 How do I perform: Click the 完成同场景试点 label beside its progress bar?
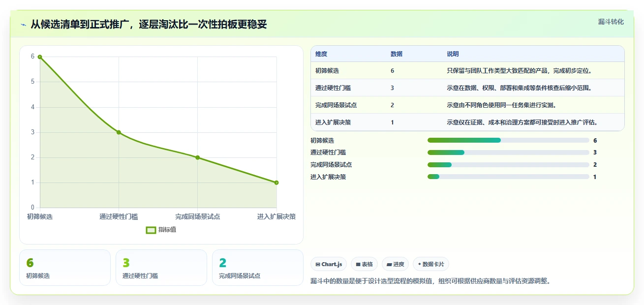tap(331, 165)
